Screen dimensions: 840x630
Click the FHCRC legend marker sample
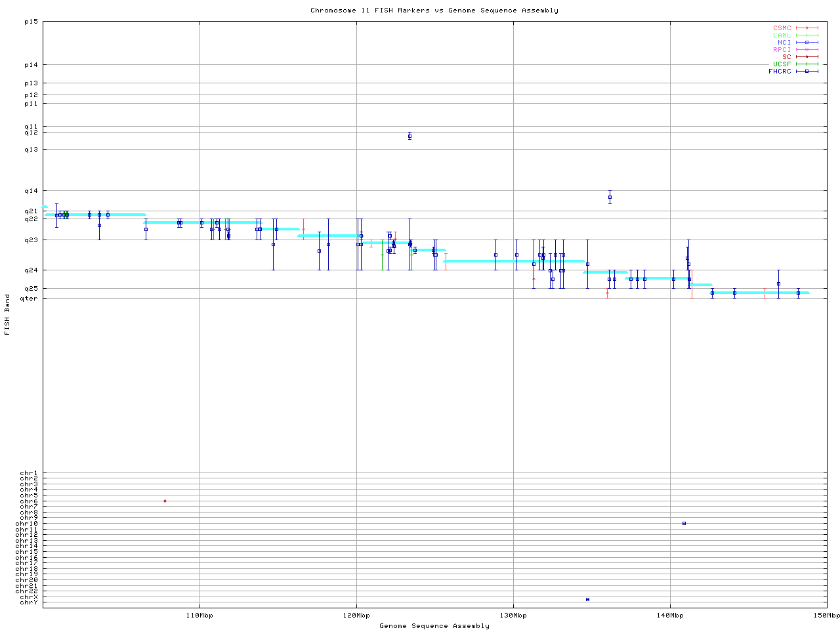(807, 72)
